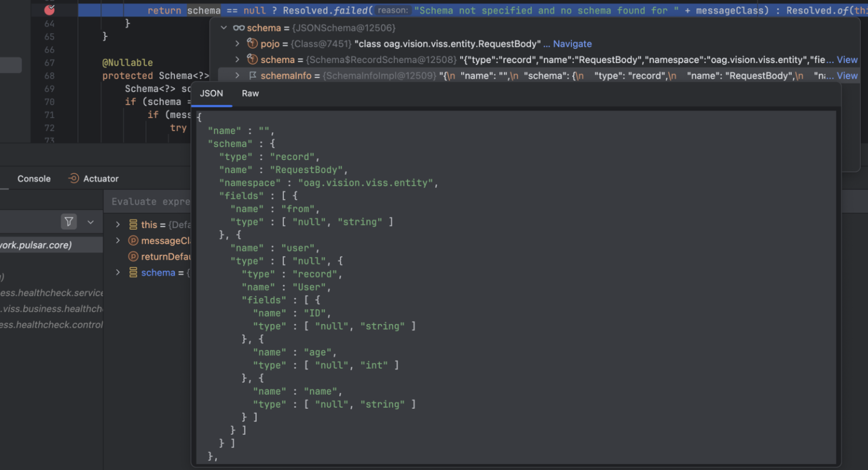The image size is (868, 470).
Task: Click the schema variable stack icon in variables pane
Action: (133, 273)
